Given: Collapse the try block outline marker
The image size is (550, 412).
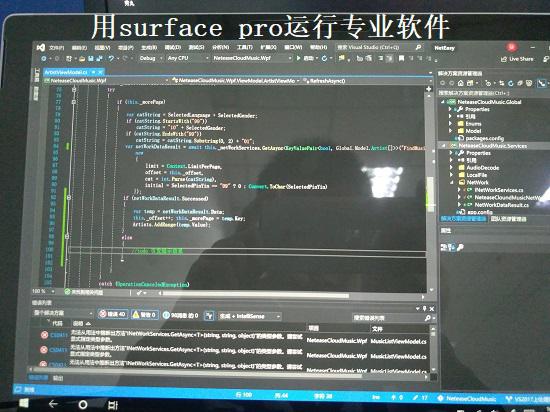Looking at the screenshot, I should click(x=74, y=90).
